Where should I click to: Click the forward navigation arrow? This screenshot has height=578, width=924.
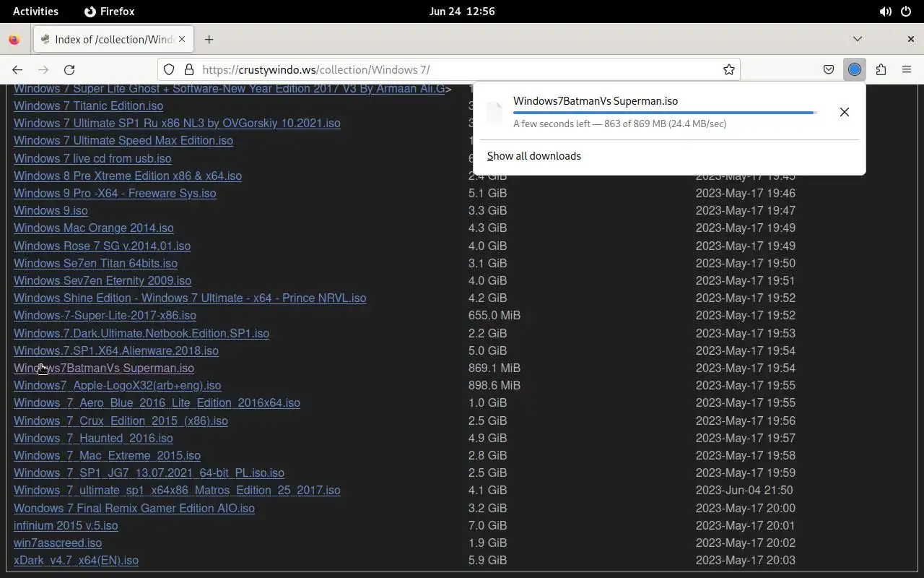[x=43, y=69]
